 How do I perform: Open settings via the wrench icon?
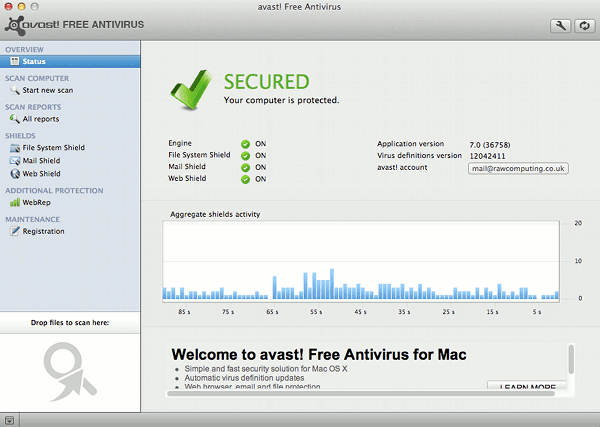tap(561, 26)
